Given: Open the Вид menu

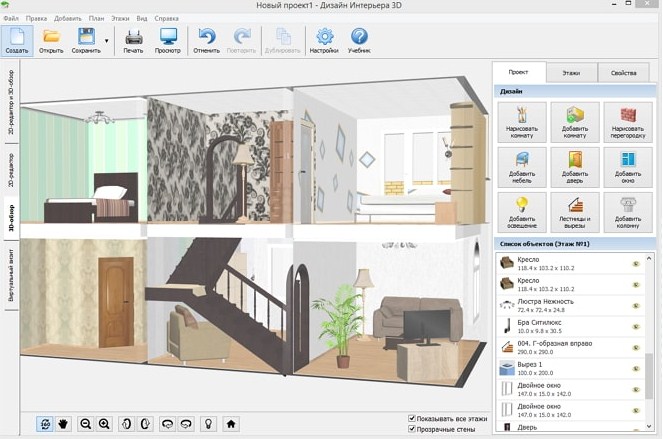Looking at the screenshot, I should (142, 19).
